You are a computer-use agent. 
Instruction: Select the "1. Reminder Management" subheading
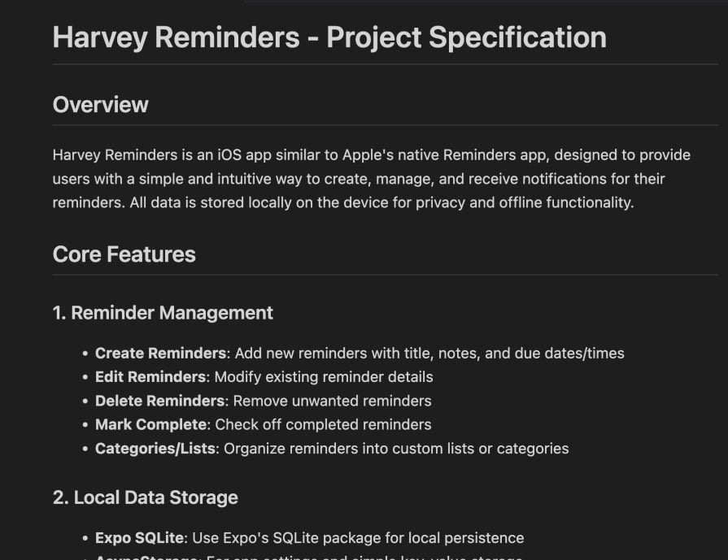pyautogui.click(x=163, y=313)
